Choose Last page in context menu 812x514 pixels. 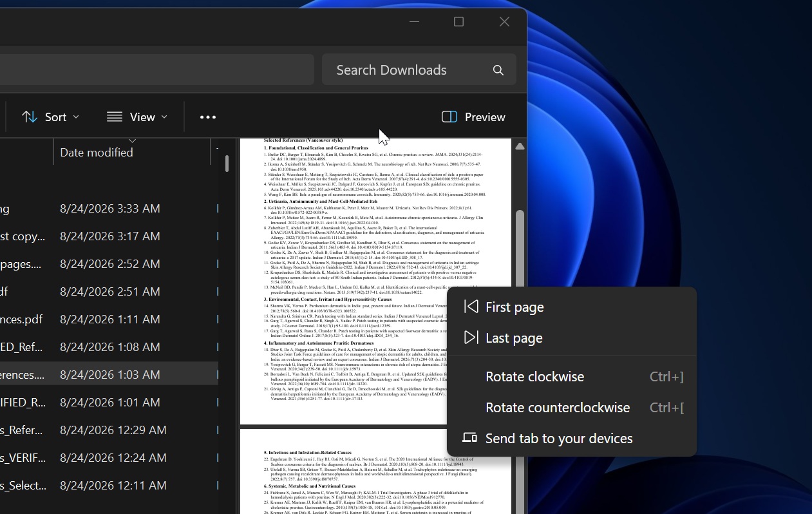click(572, 338)
